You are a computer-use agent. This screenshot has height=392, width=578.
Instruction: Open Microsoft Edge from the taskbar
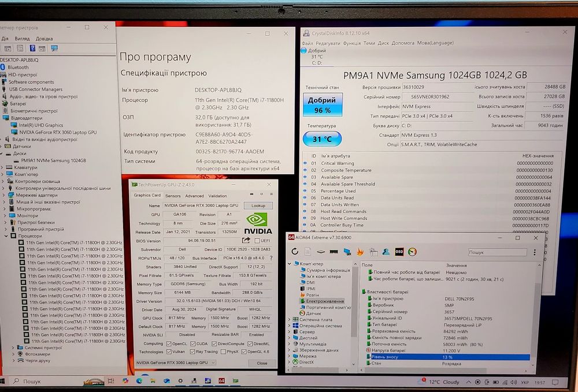pos(139,381)
